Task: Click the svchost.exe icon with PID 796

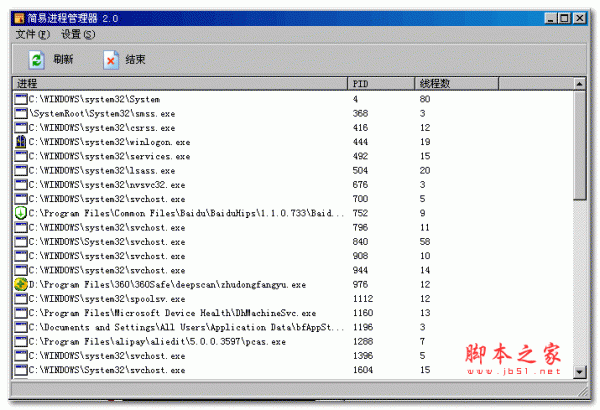Action: 21,227
